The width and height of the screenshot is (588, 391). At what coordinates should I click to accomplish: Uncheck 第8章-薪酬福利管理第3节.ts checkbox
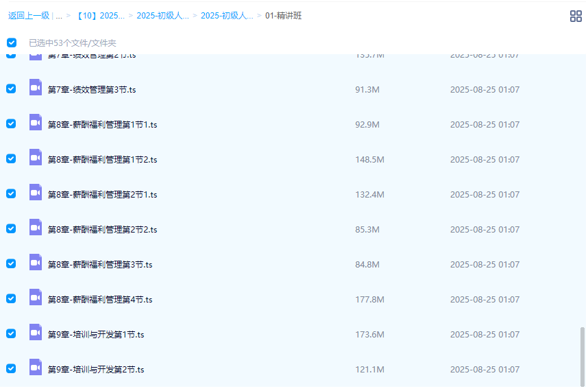tap(11, 263)
